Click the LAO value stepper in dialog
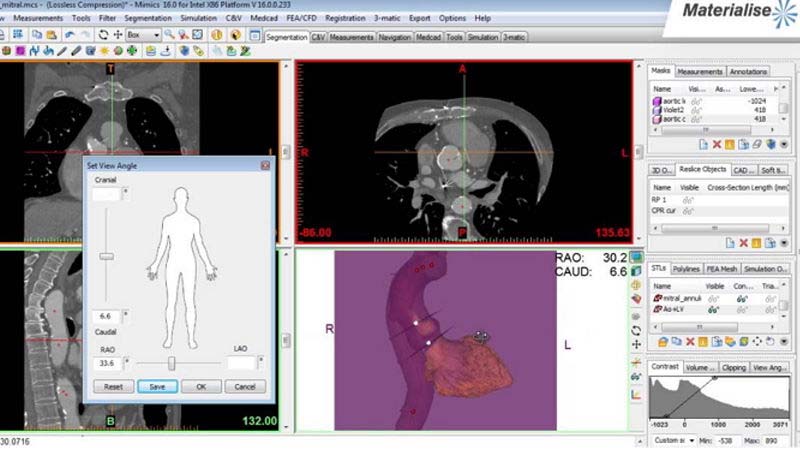The height and width of the screenshot is (450, 800). (261, 363)
